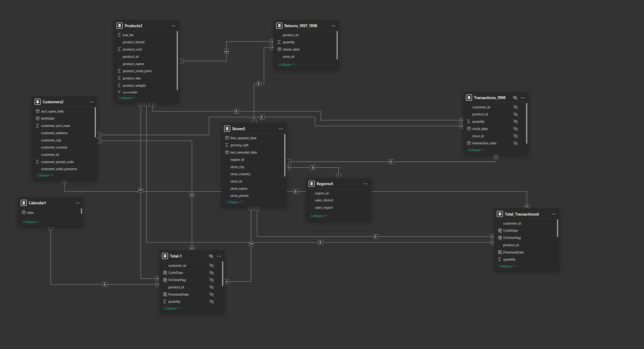Collapse the Regions4 table
644x349 pixels.
[319, 216]
